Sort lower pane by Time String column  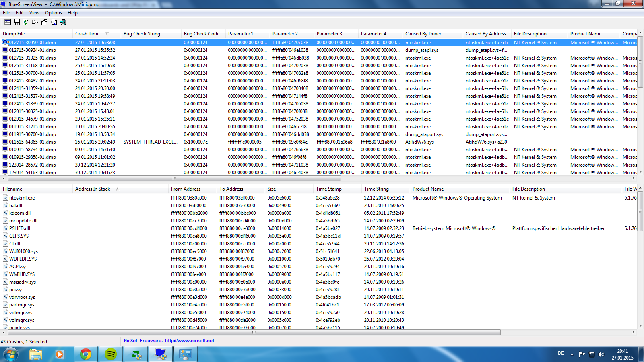386,189
